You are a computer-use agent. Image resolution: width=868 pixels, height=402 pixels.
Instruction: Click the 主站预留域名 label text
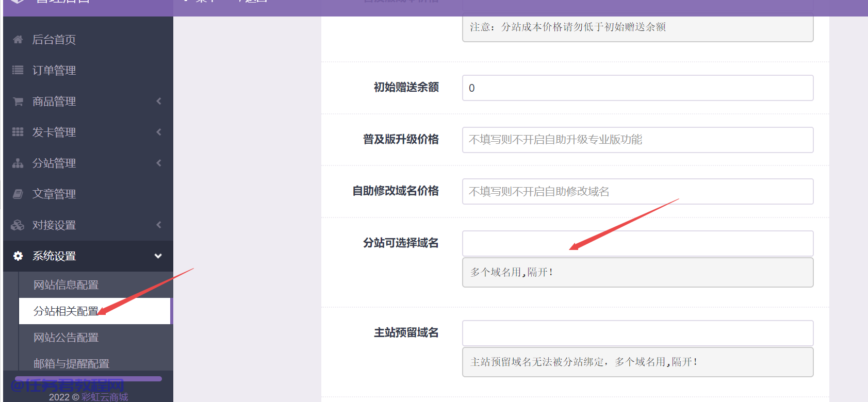click(x=406, y=333)
